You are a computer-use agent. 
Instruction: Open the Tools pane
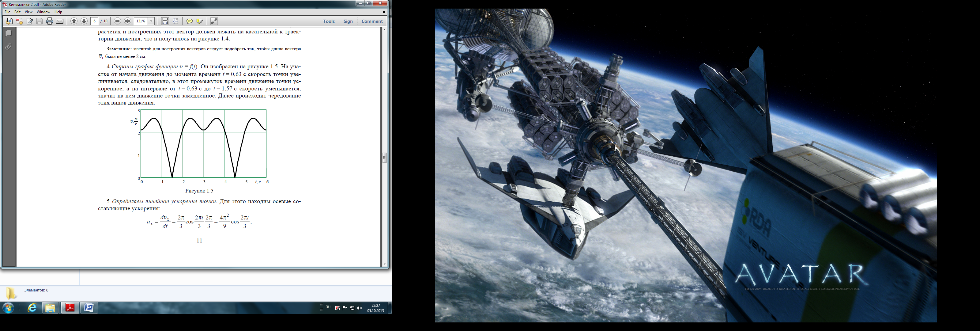(x=329, y=21)
